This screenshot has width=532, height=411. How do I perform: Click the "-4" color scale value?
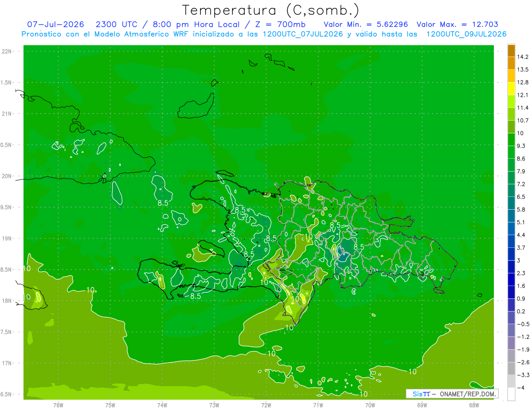tap(522, 388)
